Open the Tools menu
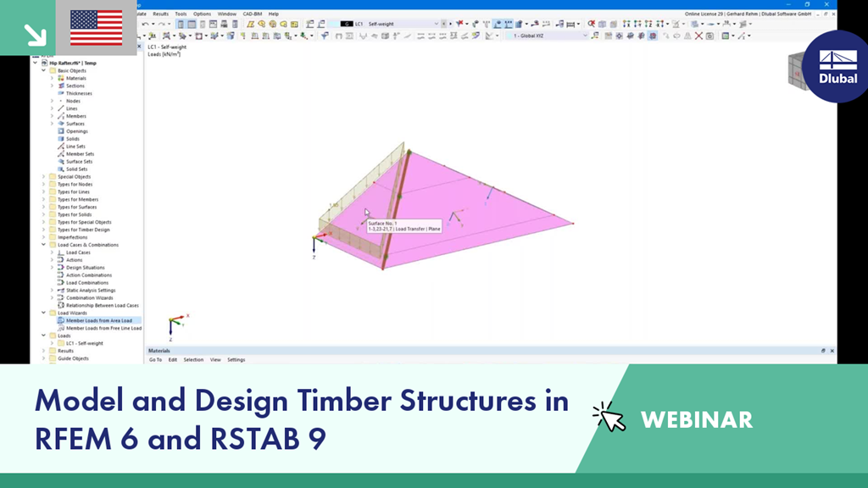This screenshot has width=868, height=488. [x=181, y=14]
